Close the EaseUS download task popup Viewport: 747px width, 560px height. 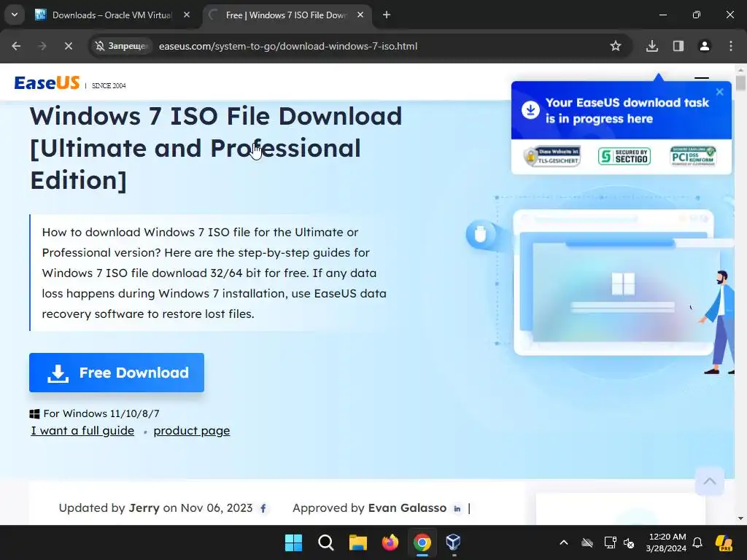pos(720,92)
